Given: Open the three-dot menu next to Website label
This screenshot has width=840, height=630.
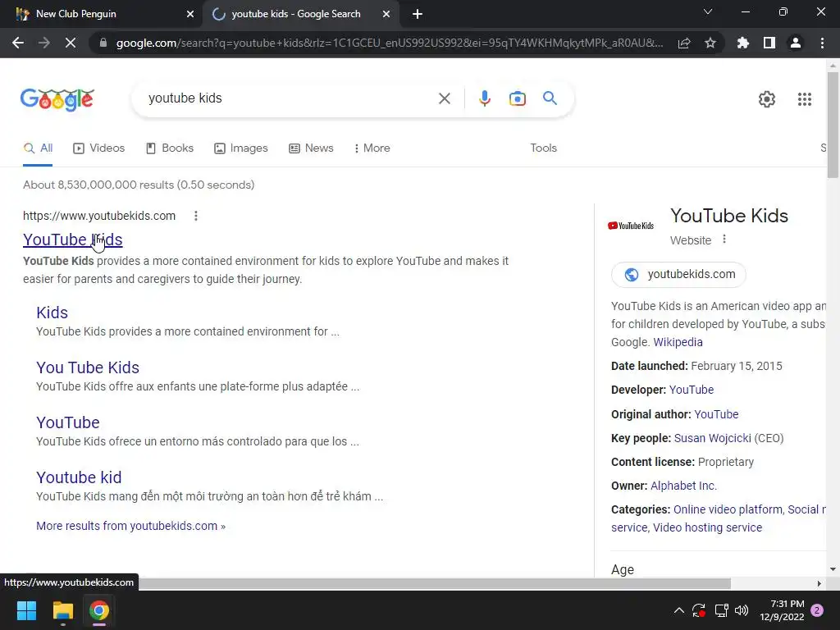Looking at the screenshot, I should (x=724, y=239).
